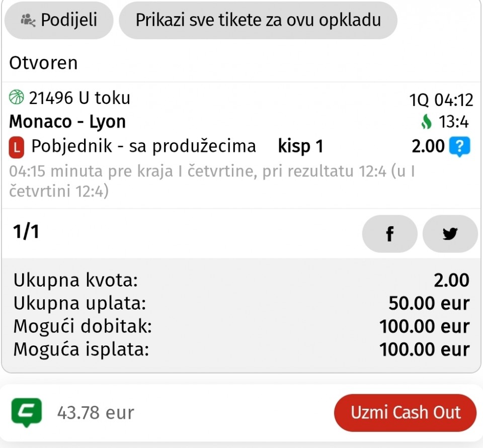Click the green basketball sport icon
The width and height of the screenshot is (483, 448).
[17, 97]
